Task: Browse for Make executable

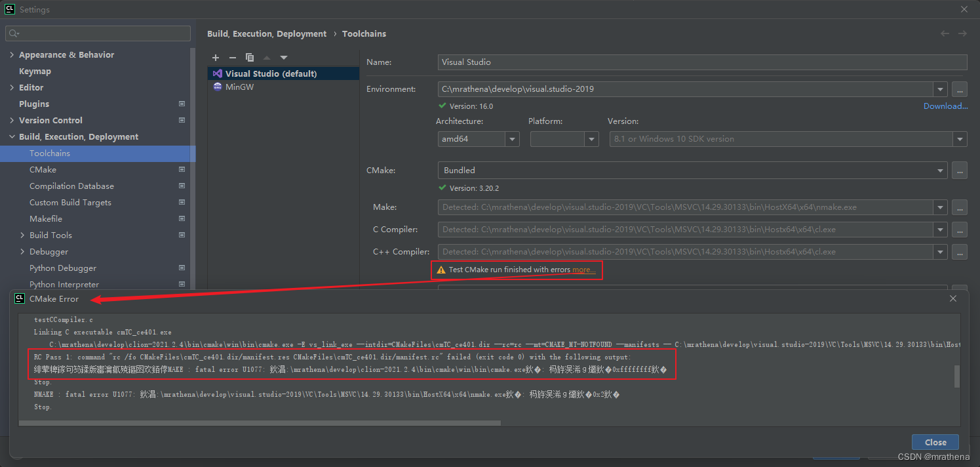Action: click(960, 207)
